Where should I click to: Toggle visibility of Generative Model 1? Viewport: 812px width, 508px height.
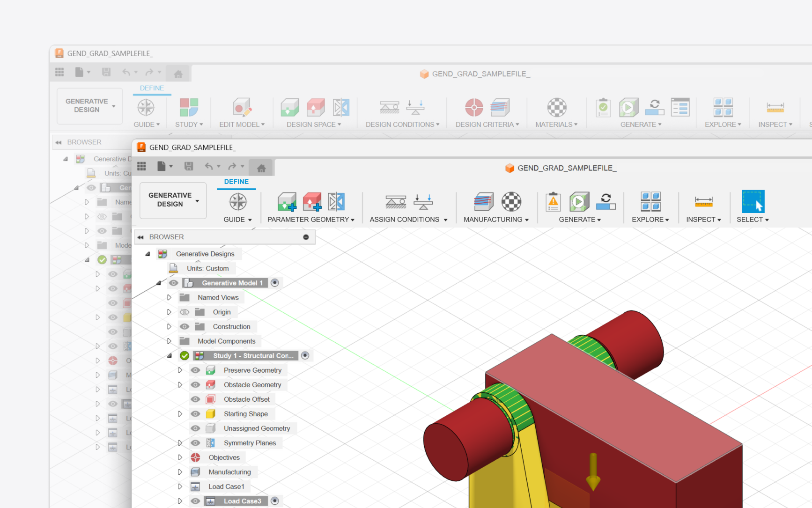point(174,283)
